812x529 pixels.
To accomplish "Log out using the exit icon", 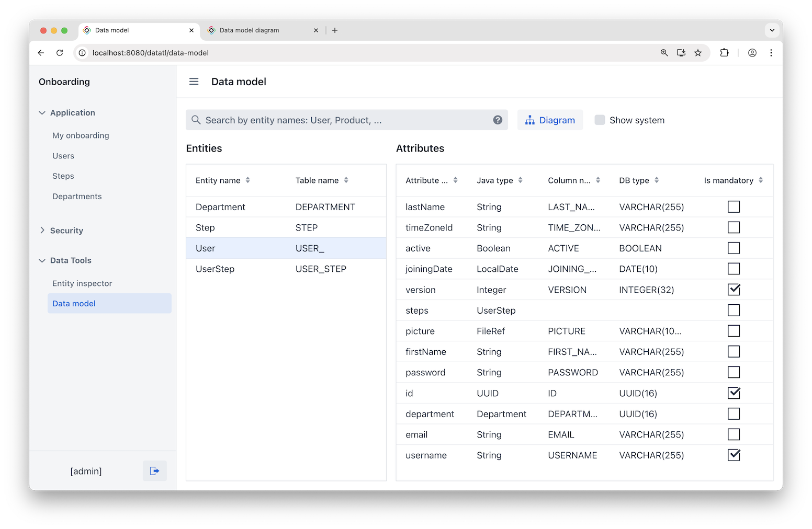I will [x=154, y=470].
